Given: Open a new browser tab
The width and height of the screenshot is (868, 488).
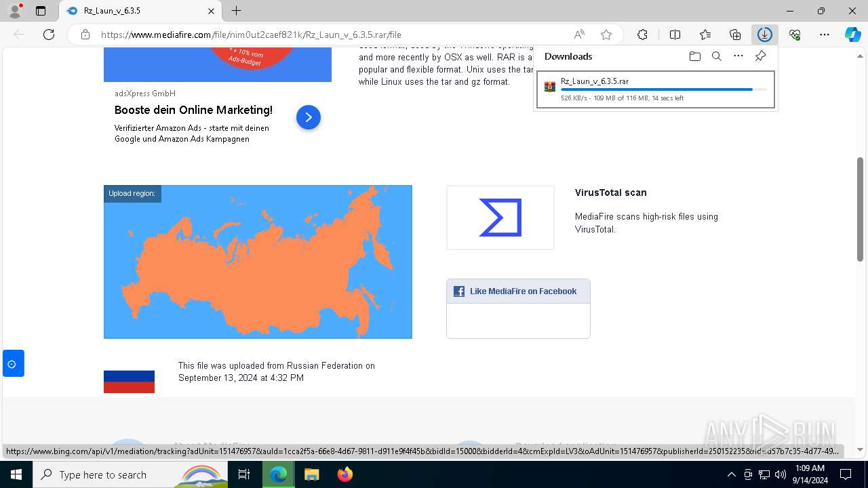Looking at the screenshot, I should [236, 11].
